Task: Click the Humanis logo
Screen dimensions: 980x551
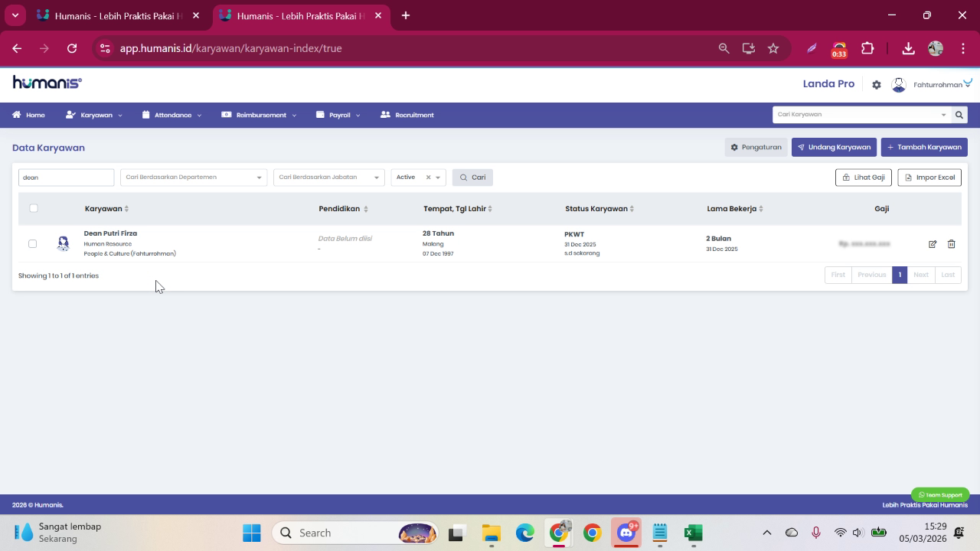Action: (47, 83)
